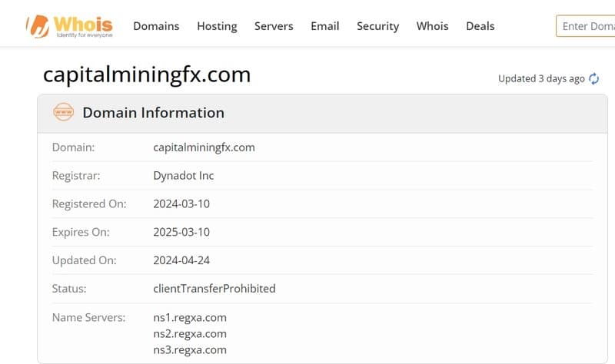Open the Hosting menu

coord(217,26)
